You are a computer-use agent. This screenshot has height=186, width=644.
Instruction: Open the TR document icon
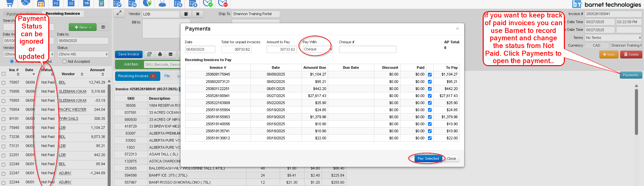coord(86,3)
